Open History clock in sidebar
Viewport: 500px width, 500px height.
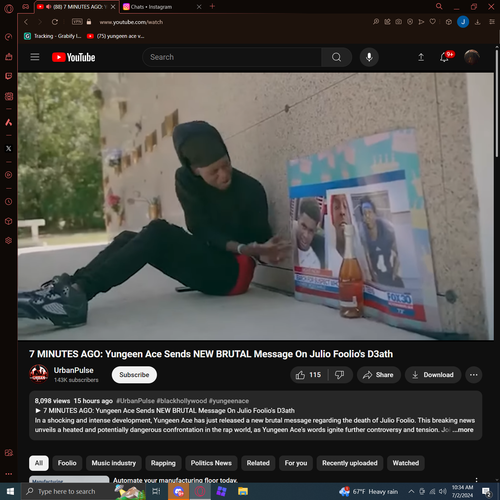pyautogui.click(x=9, y=202)
